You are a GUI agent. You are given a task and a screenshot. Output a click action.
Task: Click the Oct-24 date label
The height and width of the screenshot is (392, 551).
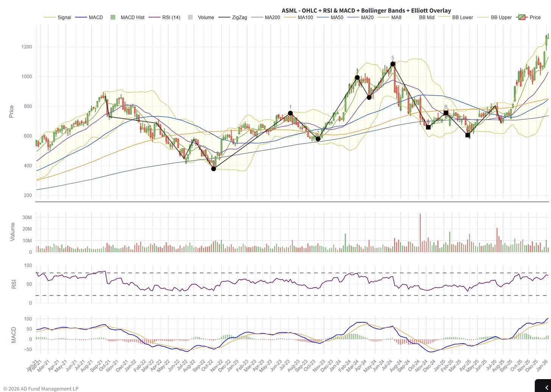pyautogui.click(x=413, y=366)
